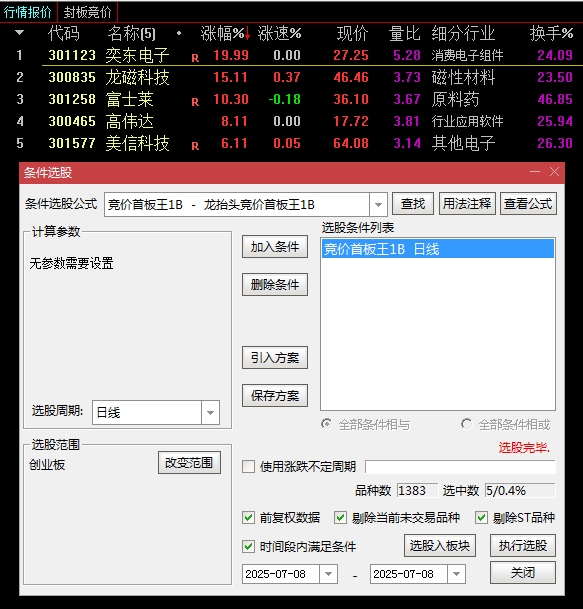This screenshot has width=583, height=609.
Task: Click industry cell 行业应用软件
Action: [x=467, y=122]
